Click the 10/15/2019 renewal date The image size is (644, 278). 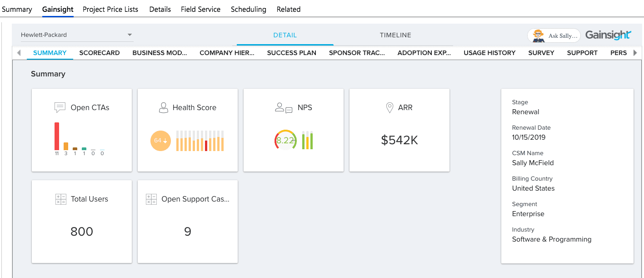coord(529,137)
